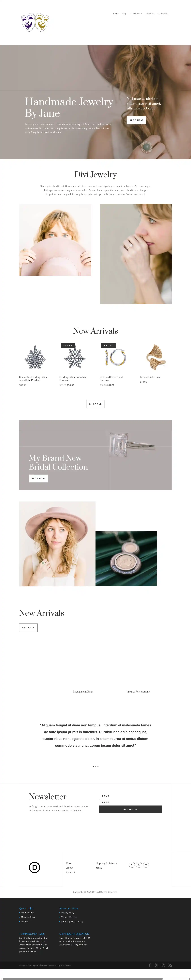191x980 pixels.
Task: Click the newsletter NAME input field
Action: point(130,796)
